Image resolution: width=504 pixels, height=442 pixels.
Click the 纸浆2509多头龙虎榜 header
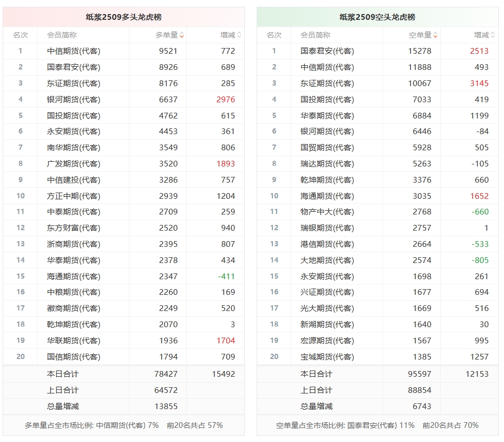124,17
